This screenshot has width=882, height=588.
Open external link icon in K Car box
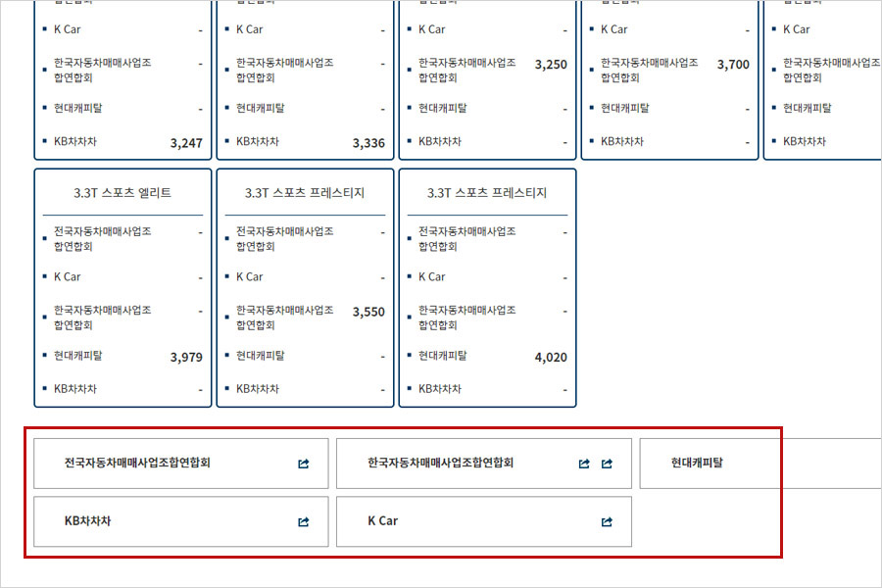point(607,521)
